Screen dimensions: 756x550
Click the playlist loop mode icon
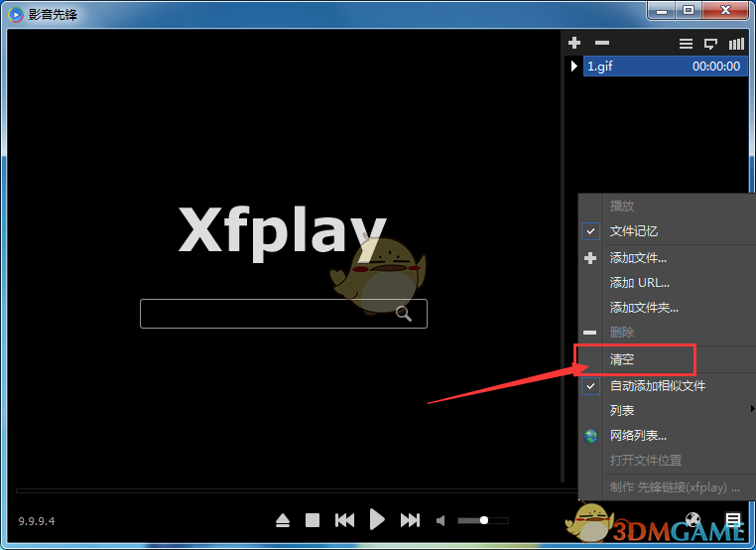coord(710,44)
